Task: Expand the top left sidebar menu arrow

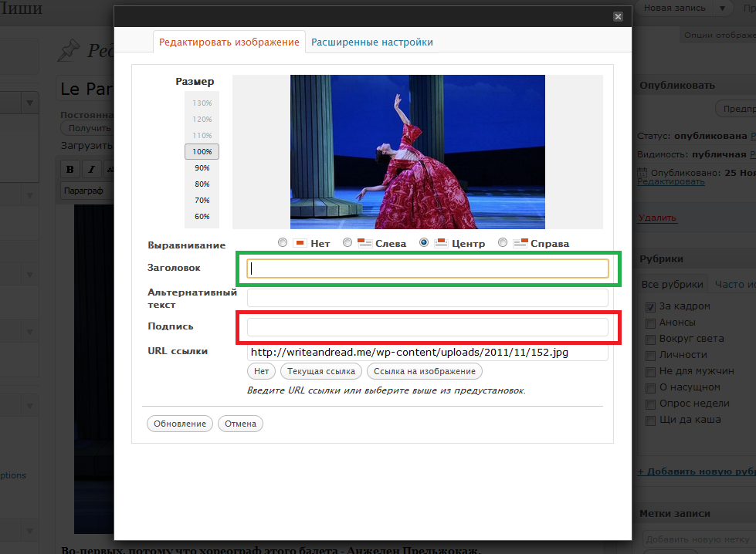Action: click(x=30, y=103)
